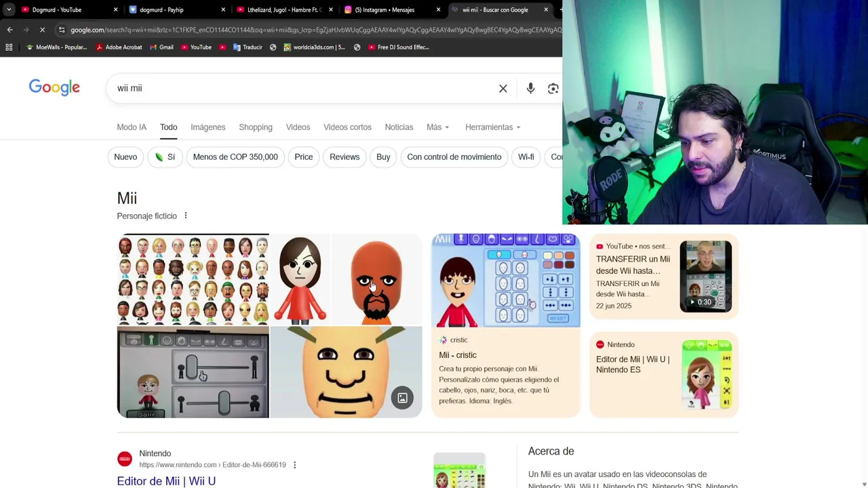Open Editor de Mii | Wii U result
The height and width of the screenshot is (488, 868).
tap(166, 481)
